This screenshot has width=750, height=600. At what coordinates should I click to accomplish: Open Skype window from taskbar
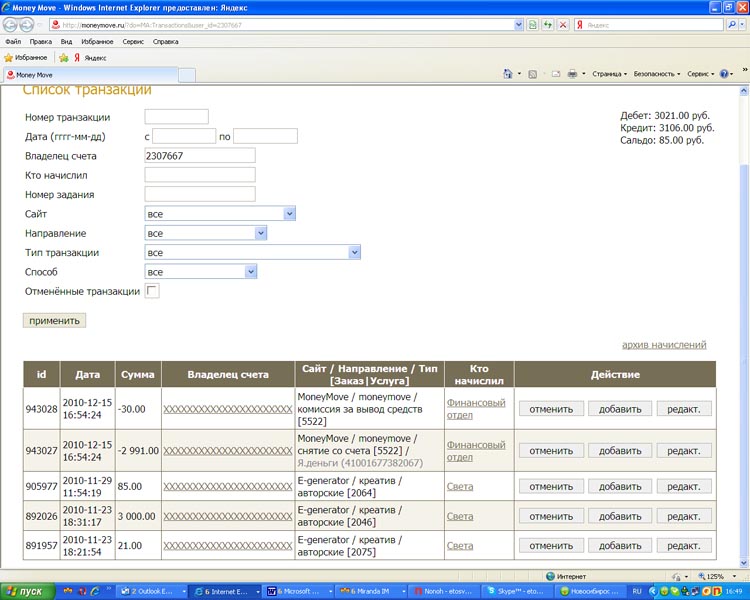(x=516, y=591)
